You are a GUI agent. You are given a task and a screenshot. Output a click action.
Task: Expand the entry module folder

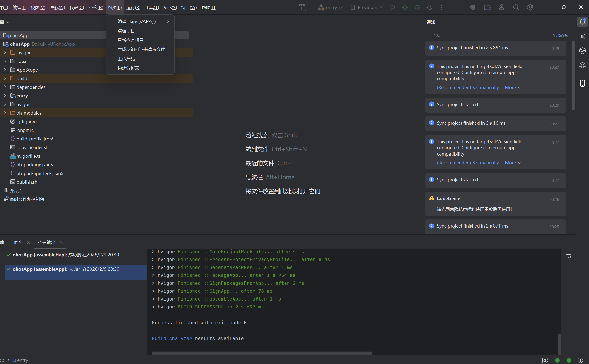[x=5, y=96]
